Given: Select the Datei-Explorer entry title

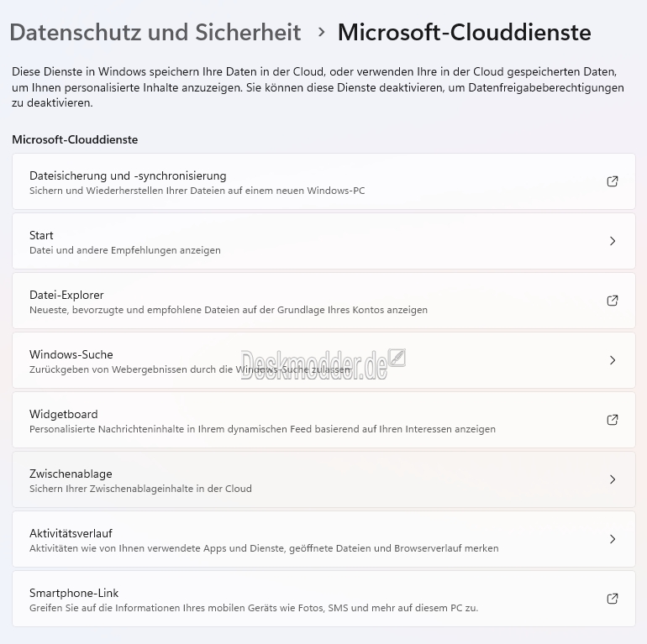Looking at the screenshot, I should click(x=66, y=296).
